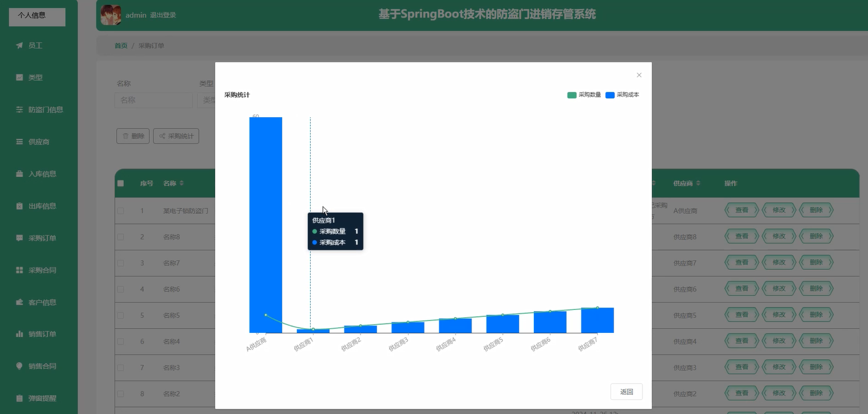Open 出库信息 sidebar icon
Screen dimensions: 868x414
point(19,206)
